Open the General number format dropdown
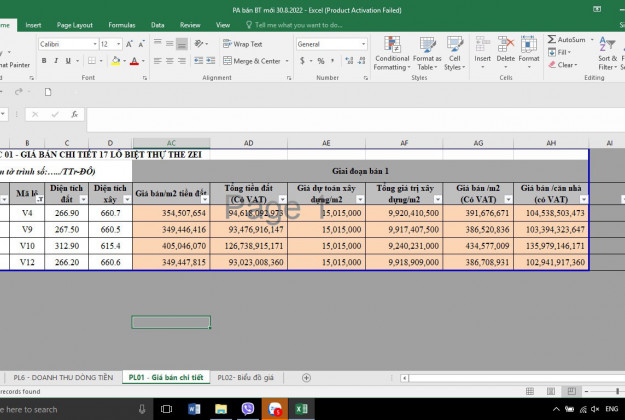This screenshot has height=420, width=625. tap(363, 44)
